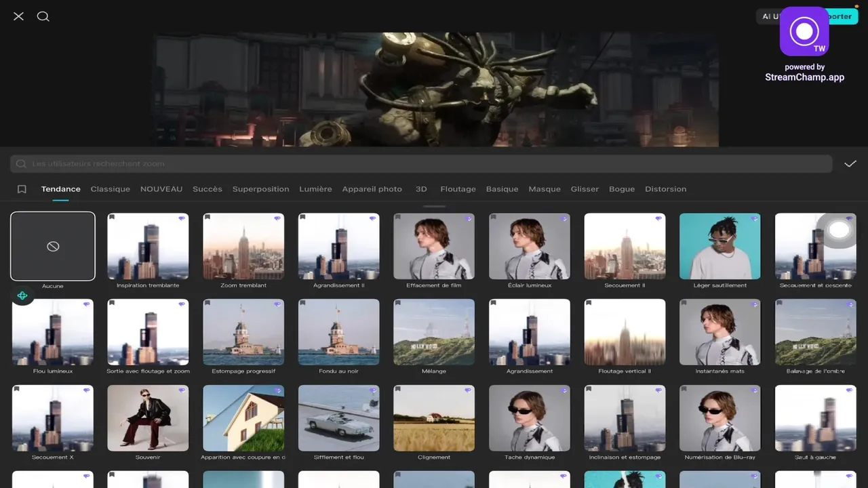Select the Lumière tab

click(316, 189)
